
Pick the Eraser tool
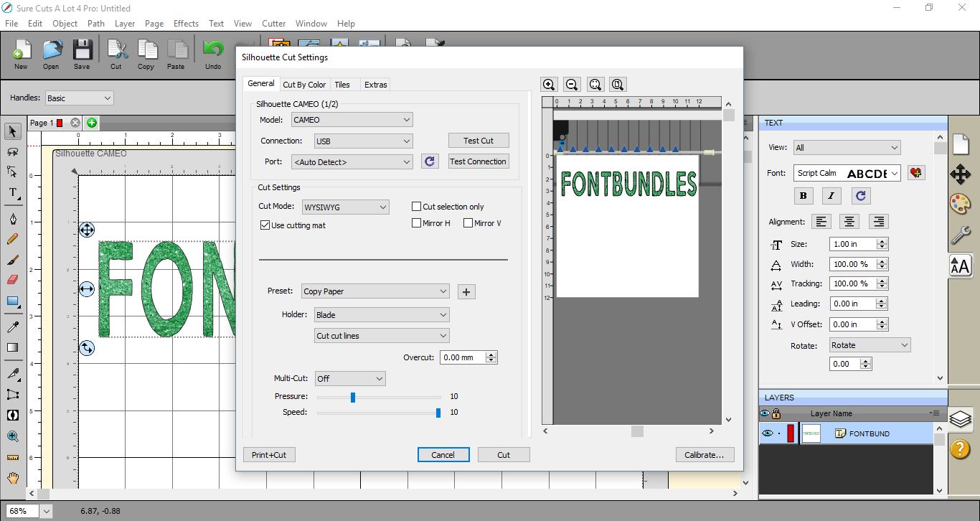(13, 280)
